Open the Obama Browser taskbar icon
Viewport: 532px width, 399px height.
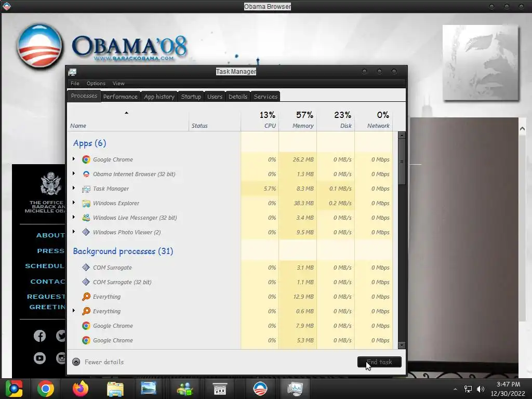coord(260,389)
